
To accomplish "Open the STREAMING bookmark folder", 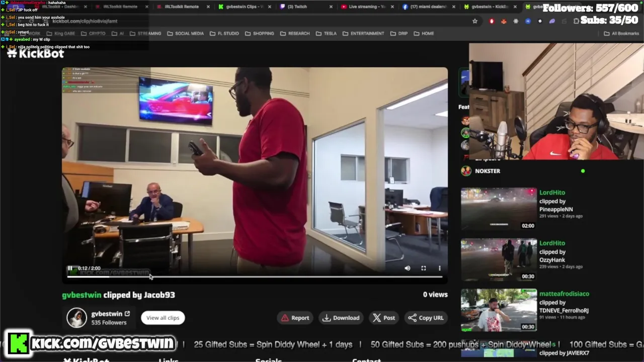I will (145, 33).
